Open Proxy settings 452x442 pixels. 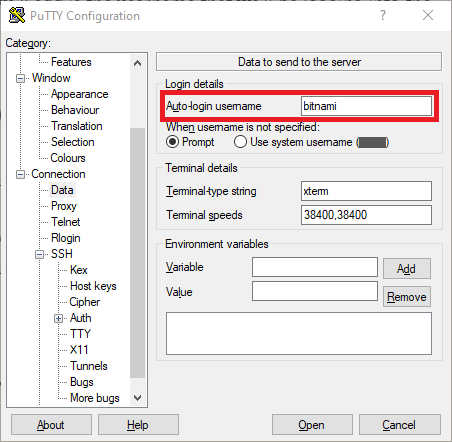pos(64,206)
